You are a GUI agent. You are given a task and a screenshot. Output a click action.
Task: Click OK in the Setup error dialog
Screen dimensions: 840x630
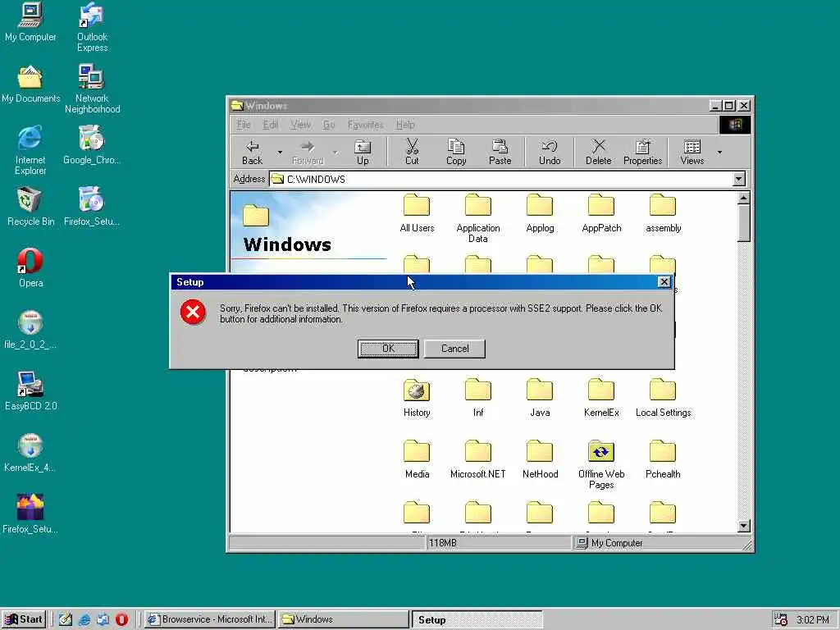coord(388,349)
